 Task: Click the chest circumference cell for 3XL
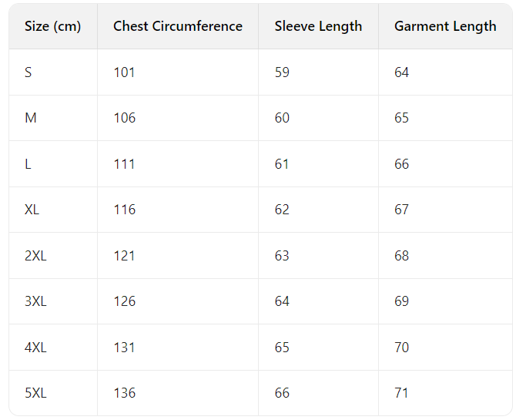click(x=124, y=301)
